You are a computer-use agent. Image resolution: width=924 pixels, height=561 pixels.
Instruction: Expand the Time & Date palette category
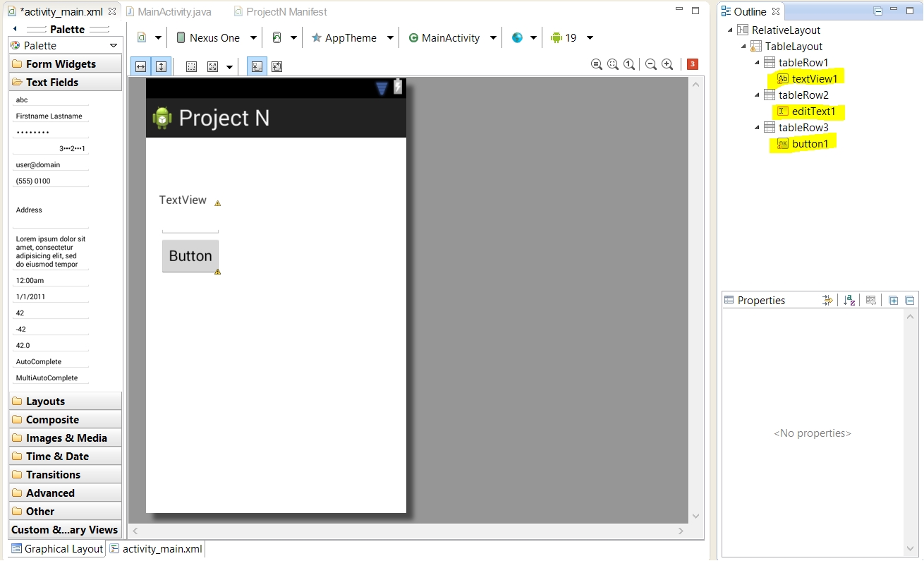point(65,457)
